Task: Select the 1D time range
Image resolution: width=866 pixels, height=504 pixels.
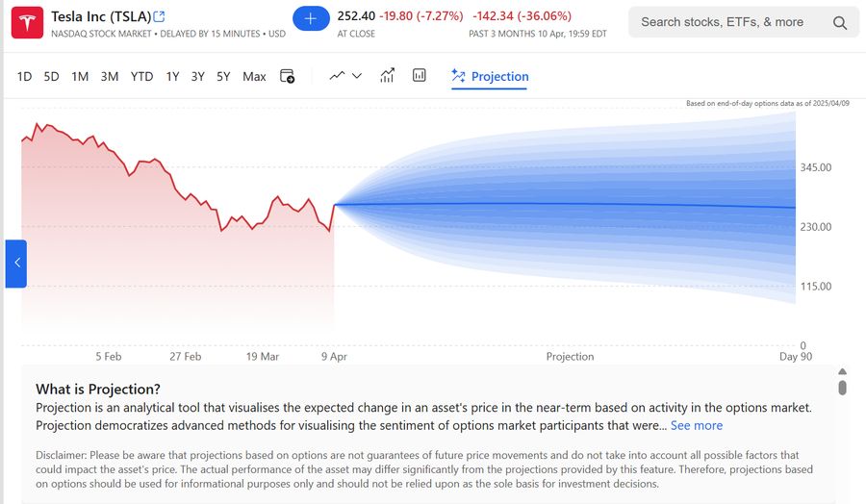Action: point(24,76)
